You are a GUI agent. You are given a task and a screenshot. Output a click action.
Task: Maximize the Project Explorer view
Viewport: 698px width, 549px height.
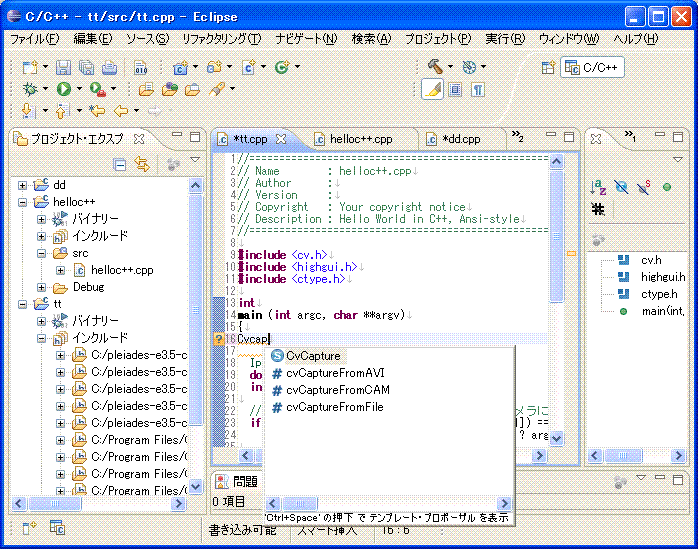click(x=195, y=137)
